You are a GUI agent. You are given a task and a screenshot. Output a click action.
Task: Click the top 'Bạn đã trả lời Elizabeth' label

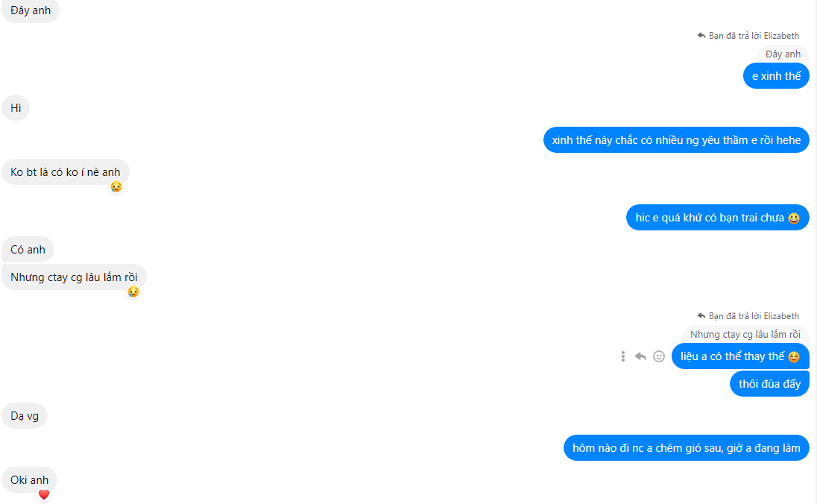(x=754, y=36)
